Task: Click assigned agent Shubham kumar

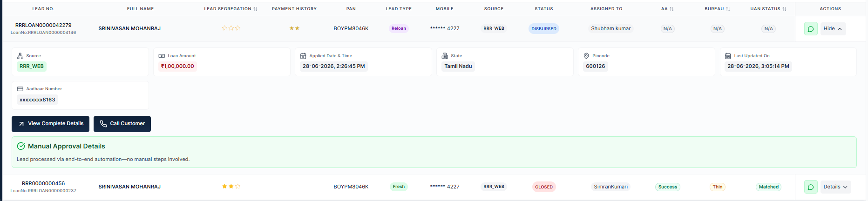Action: click(611, 28)
